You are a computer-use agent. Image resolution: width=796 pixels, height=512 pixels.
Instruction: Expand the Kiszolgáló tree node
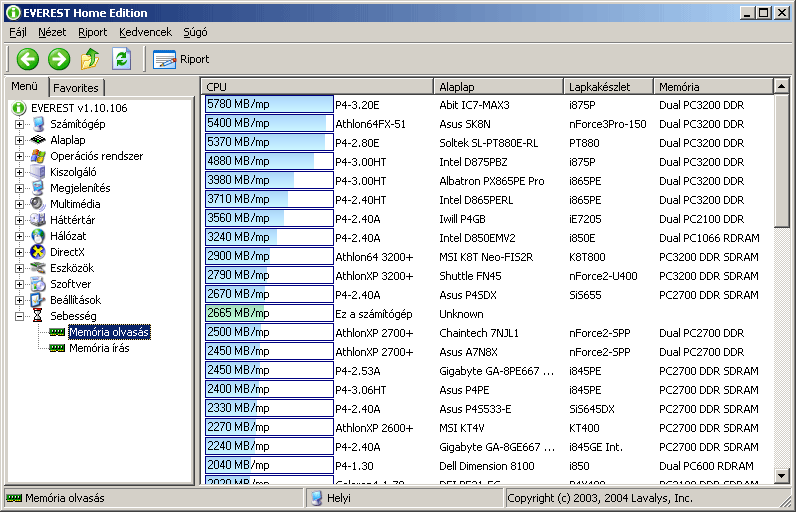pos(19,172)
